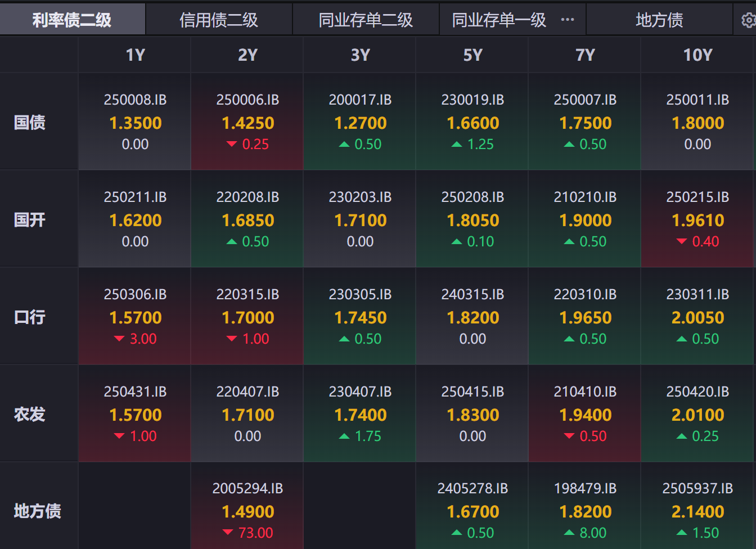Click the 10Y column header
The width and height of the screenshot is (756, 549).
click(697, 55)
